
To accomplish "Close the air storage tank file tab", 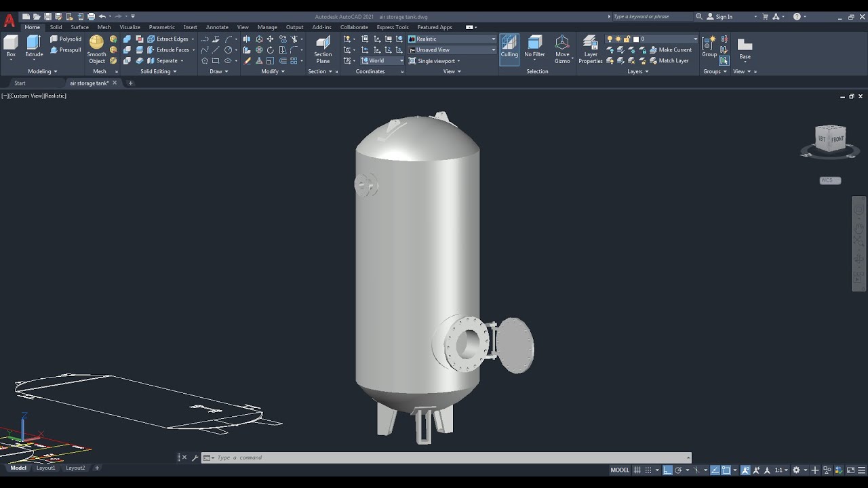I will pos(115,83).
